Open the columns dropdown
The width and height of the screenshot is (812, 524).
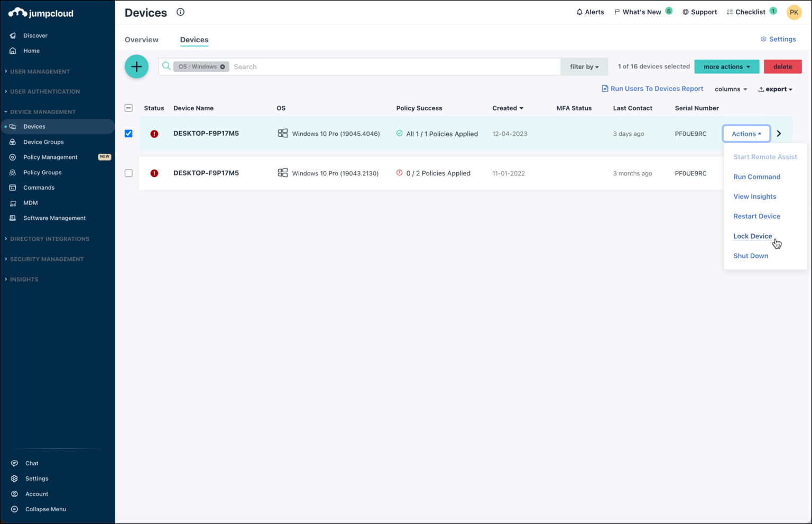(x=731, y=89)
